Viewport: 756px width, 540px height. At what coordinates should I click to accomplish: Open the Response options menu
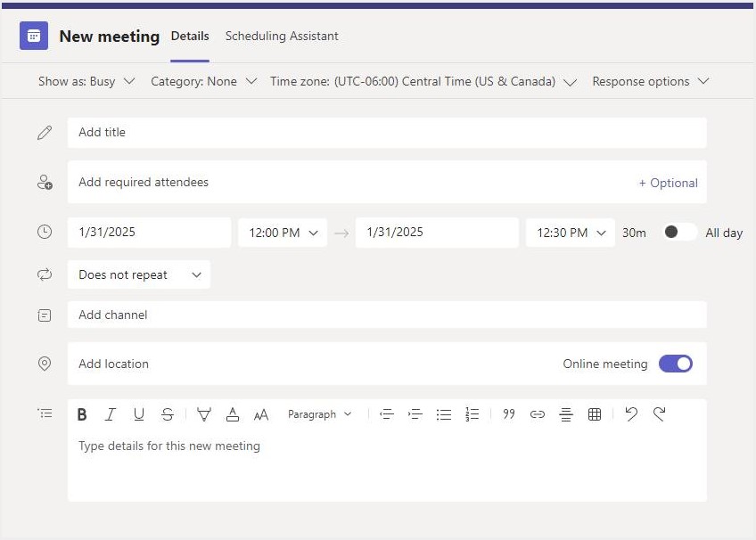[650, 81]
